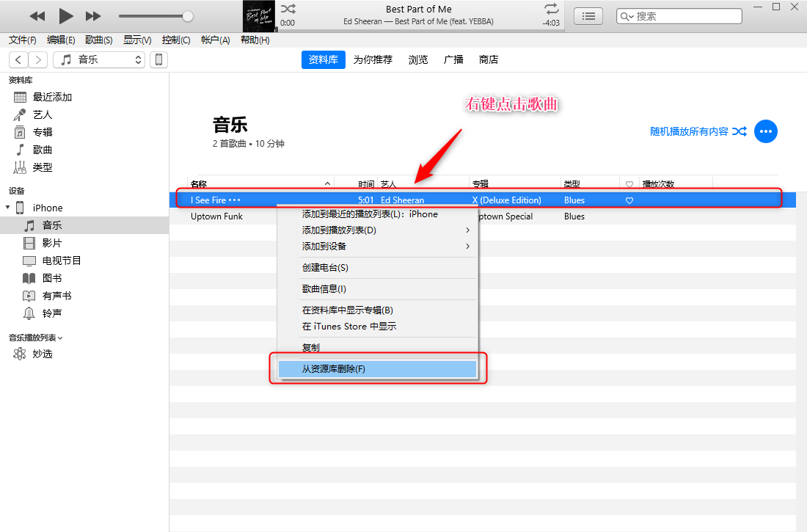Choose 创建电台(S) from the context menu
This screenshot has height=532, width=807.
[x=377, y=268]
